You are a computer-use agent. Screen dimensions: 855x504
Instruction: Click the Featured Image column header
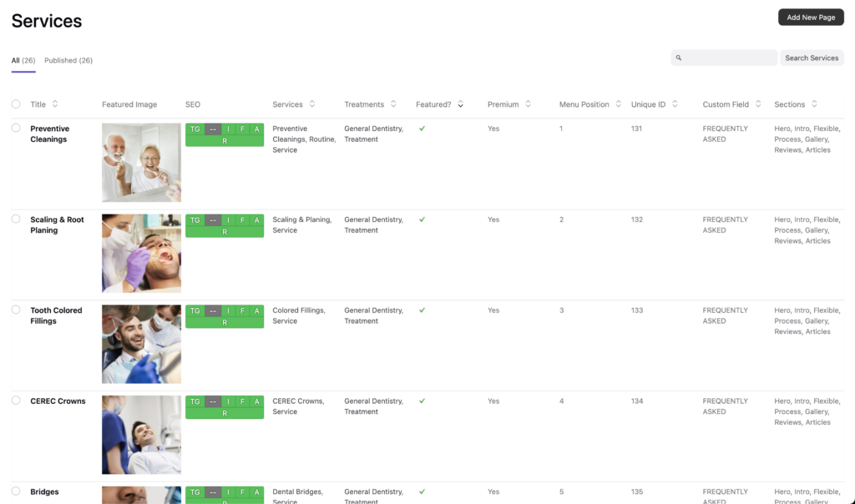129,104
